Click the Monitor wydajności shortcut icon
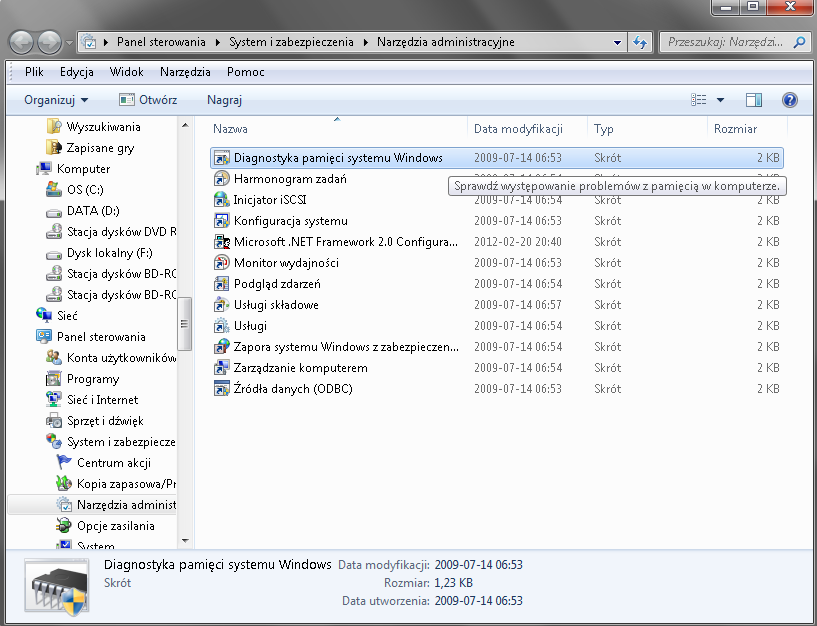The height and width of the screenshot is (626, 817). [x=223, y=263]
